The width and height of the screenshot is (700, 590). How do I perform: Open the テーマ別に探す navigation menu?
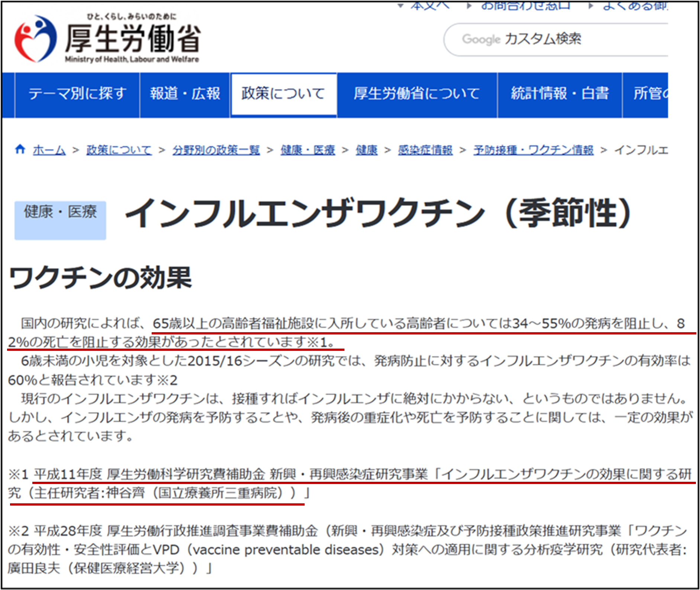(x=77, y=94)
